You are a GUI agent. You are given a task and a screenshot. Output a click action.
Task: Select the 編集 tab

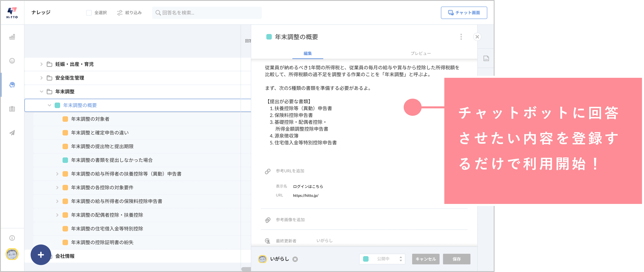(x=308, y=53)
